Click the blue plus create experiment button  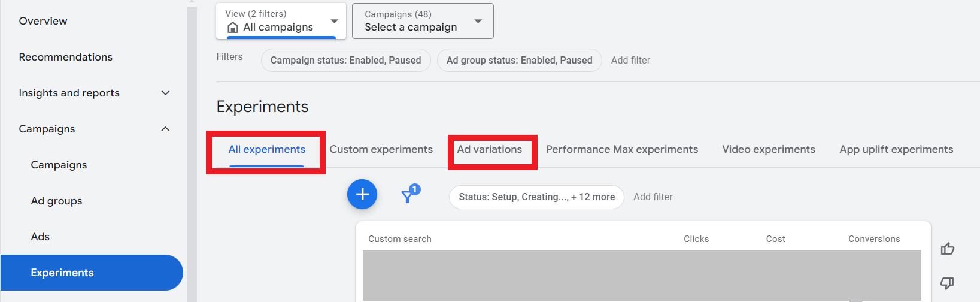coord(362,194)
